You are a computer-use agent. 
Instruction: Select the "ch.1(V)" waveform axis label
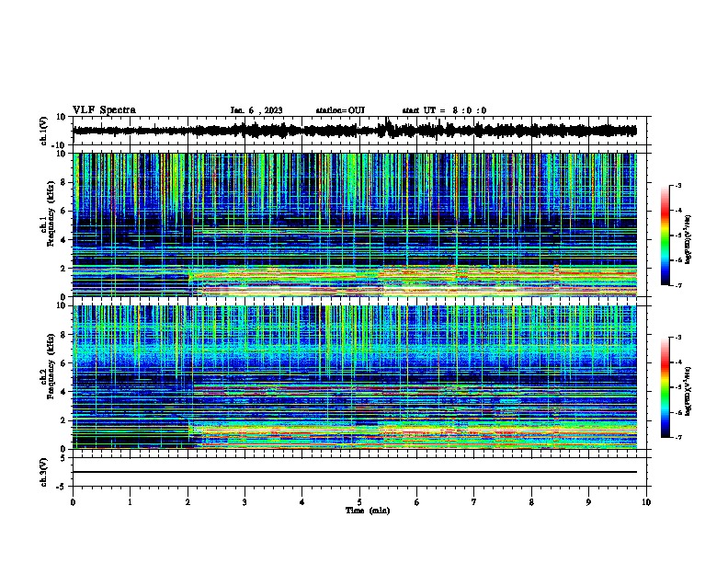44,131
